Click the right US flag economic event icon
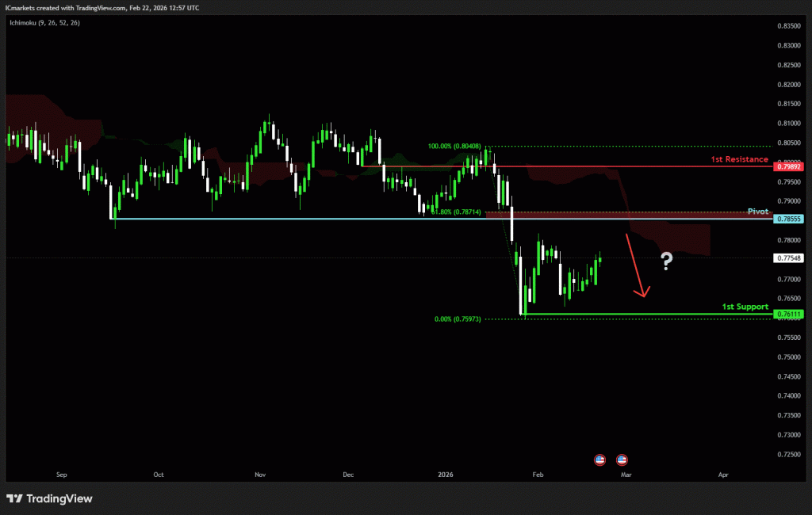Viewport: 812px width, 515px height. pos(622,459)
